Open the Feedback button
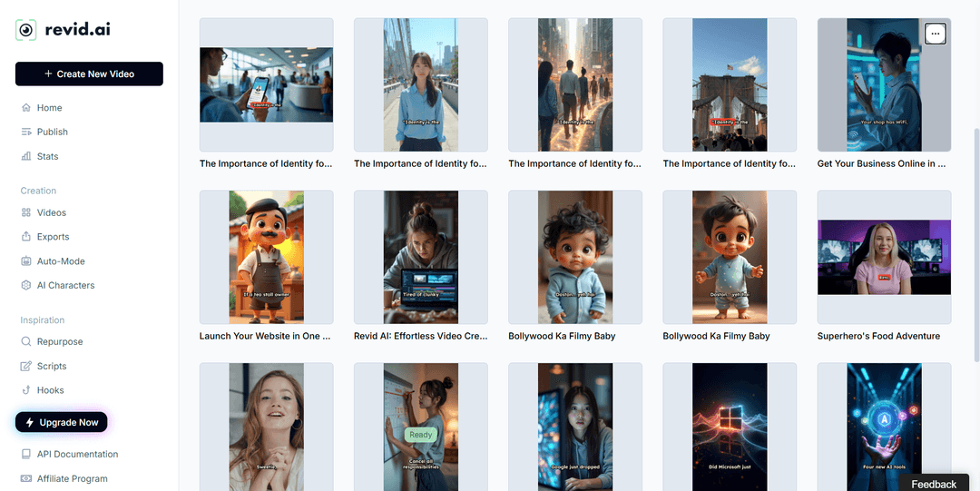Viewport: 980px width, 491px height. click(934, 484)
